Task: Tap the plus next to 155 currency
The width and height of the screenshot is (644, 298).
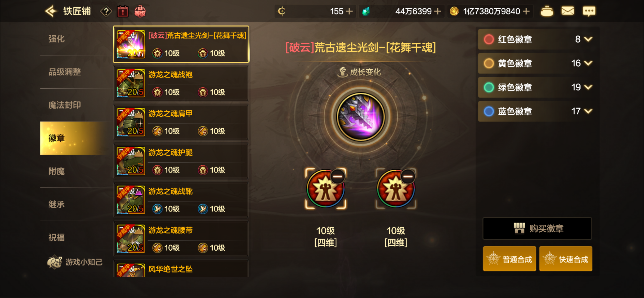Action: tap(349, 11)
